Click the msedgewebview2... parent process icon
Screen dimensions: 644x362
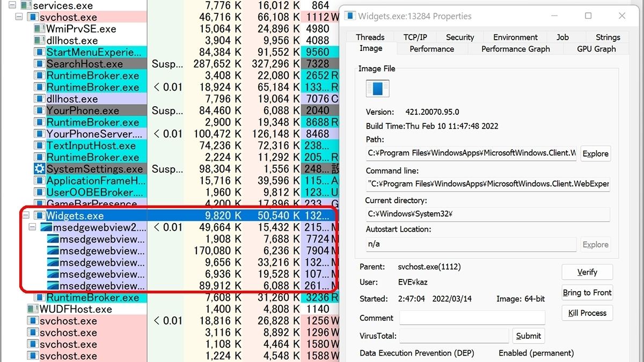[x=46, y=227]
